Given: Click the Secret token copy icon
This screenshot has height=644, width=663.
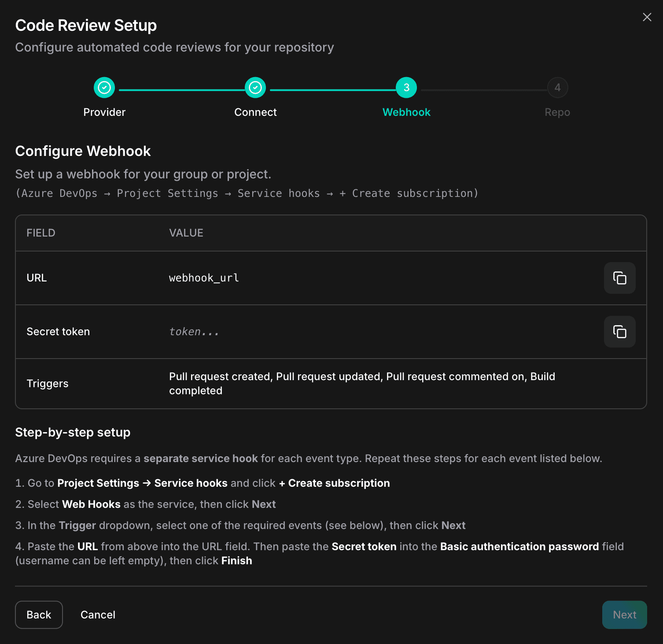Looking at the screenshot, I should pyautogui.click(x=619, y=332).
